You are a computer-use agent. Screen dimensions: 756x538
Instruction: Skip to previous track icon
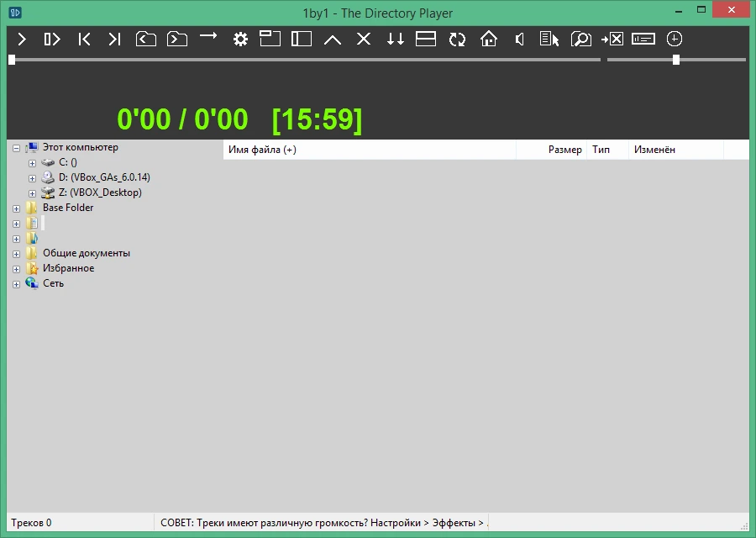pos(84,39)
